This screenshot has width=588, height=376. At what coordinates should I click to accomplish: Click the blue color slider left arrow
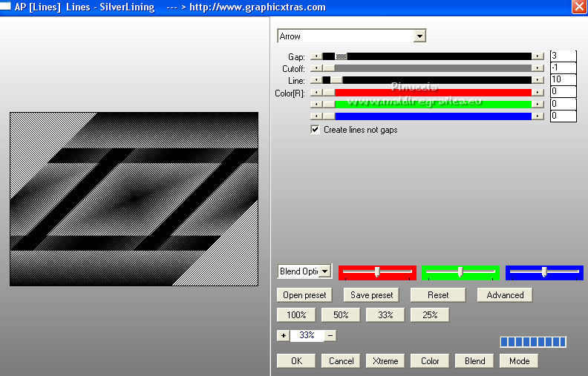[x=316, y=116]
